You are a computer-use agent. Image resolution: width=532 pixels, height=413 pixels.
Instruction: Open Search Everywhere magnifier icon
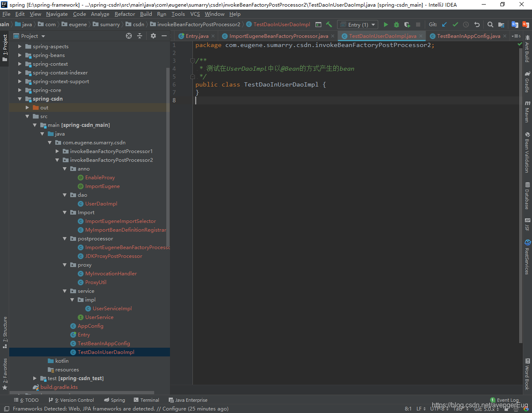point(490,25)
